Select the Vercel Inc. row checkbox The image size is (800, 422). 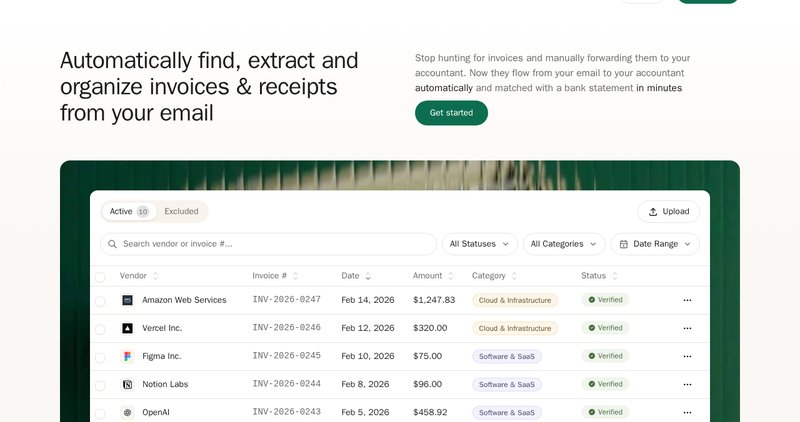tap(100, 329)
